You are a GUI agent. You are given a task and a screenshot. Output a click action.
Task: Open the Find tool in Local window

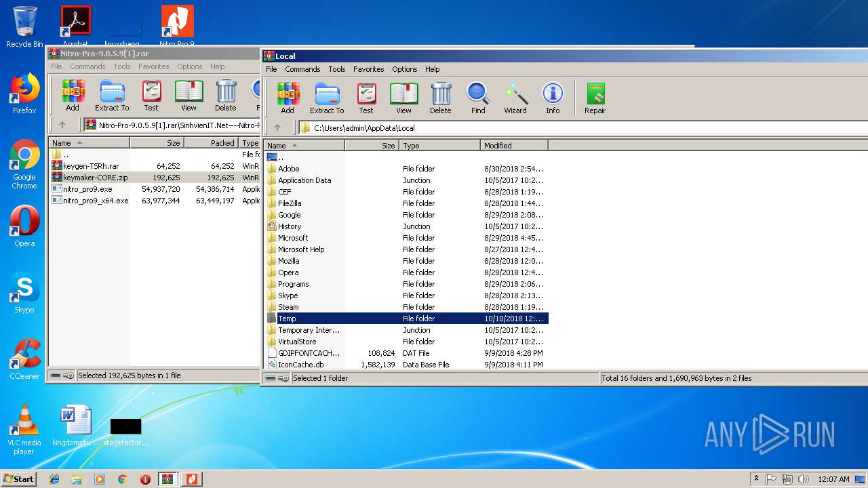pyautogui.click(x=478, y=98)
